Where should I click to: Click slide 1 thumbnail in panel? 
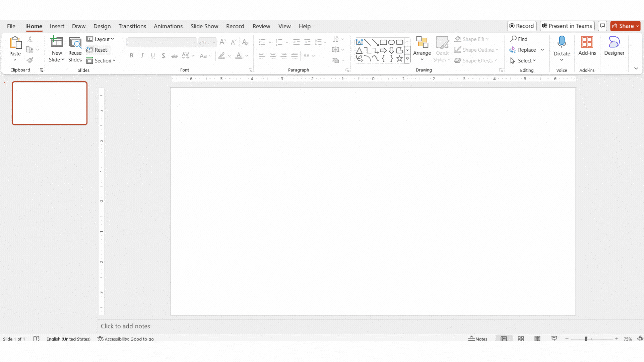coord(50,103)
